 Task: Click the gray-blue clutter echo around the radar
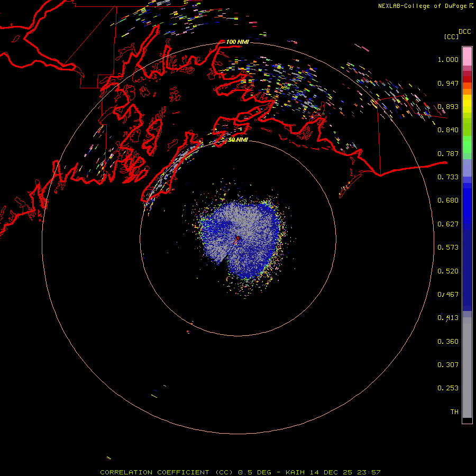(x=240, y=240)
